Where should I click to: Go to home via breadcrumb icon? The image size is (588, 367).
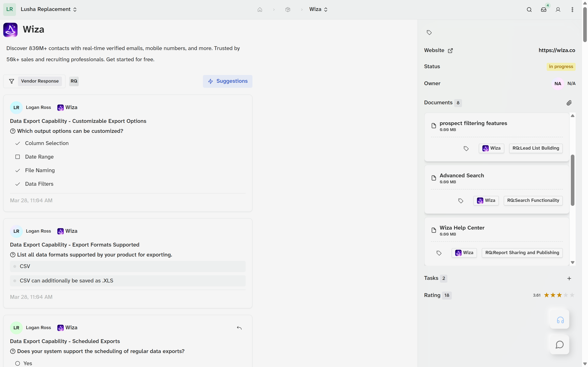coord(260,9)
